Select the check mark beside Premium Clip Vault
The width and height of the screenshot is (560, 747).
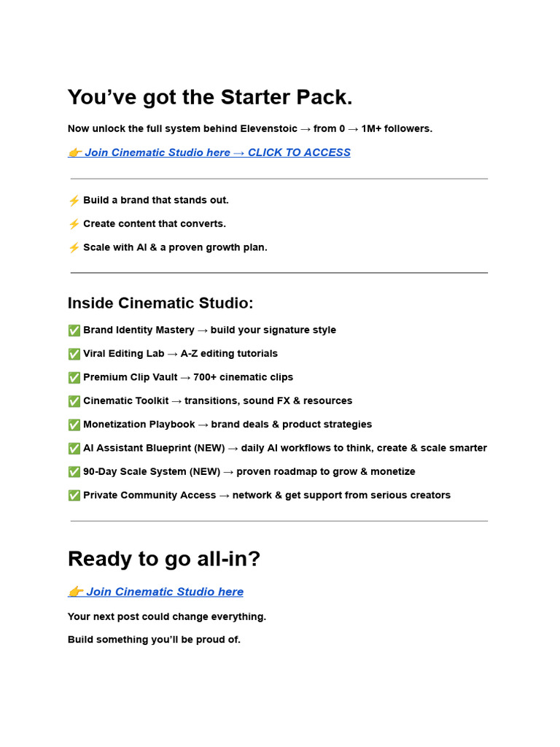pos(74,378)
